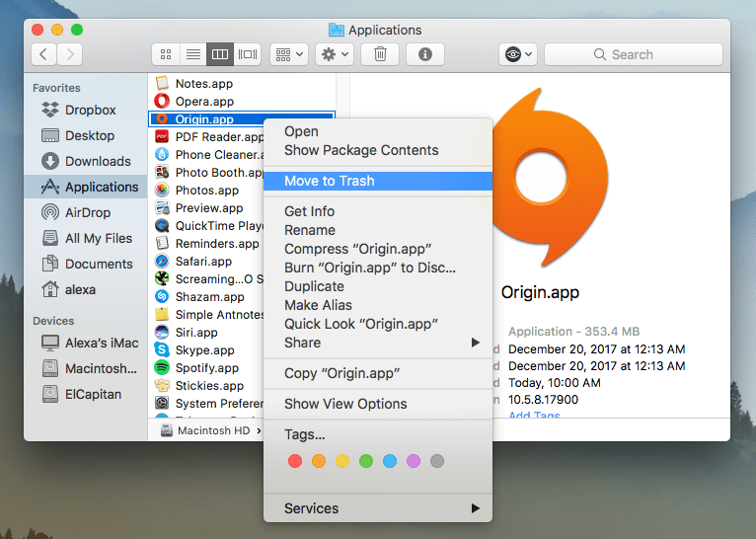Choose Make Alias

378,305
